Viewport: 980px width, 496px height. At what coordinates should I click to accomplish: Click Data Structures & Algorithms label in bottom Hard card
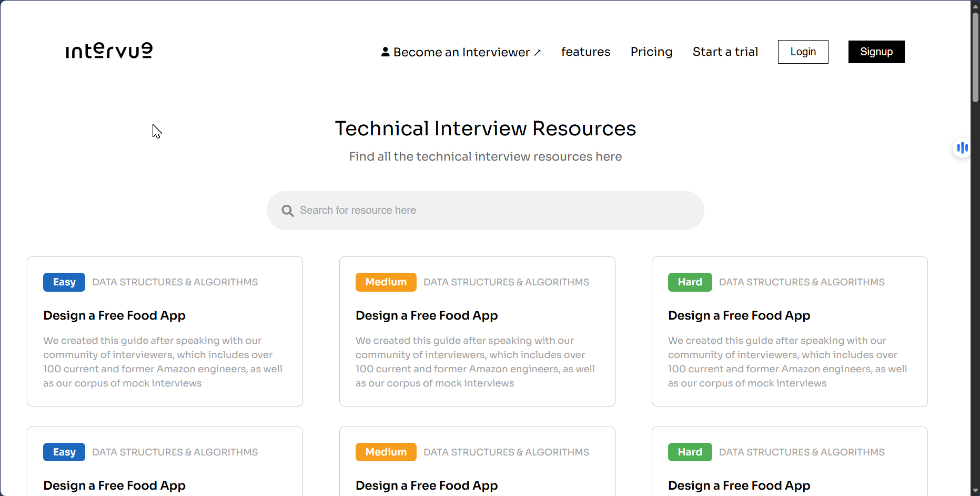[x=802, y=452]
